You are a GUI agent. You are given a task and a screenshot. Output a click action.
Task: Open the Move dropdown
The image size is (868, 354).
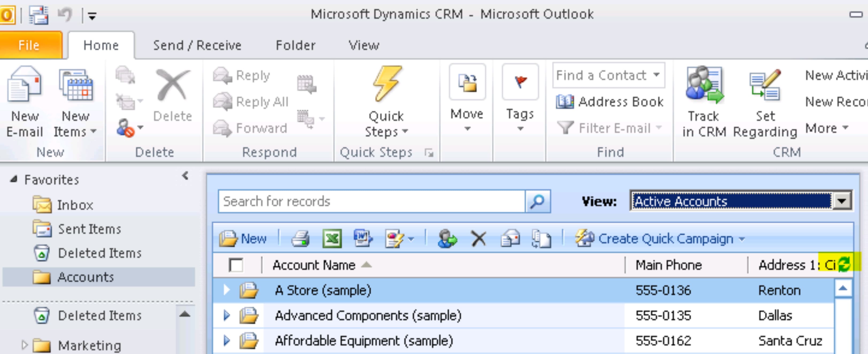point(467,98)
